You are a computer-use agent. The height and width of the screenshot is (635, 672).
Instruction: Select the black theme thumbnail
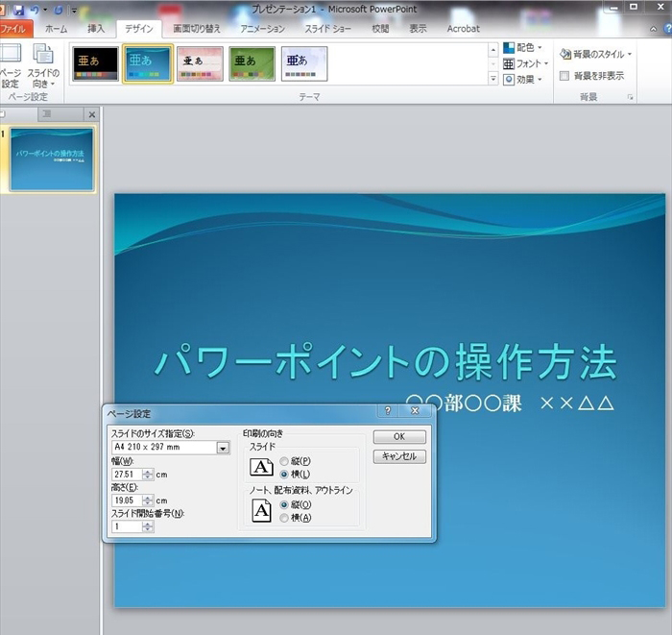pos(95,63)
